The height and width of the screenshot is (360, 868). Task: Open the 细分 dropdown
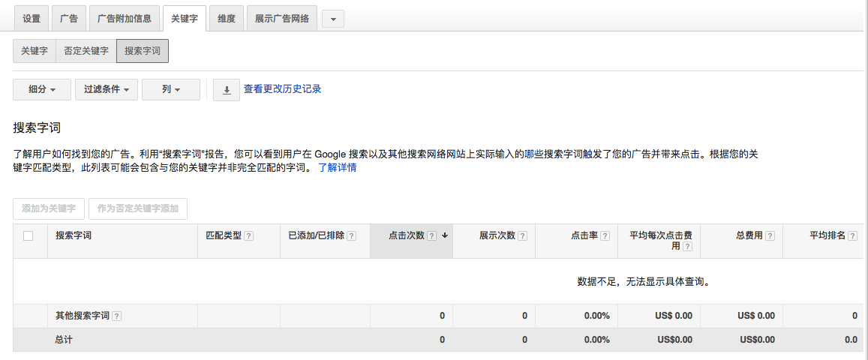(42, 90)
